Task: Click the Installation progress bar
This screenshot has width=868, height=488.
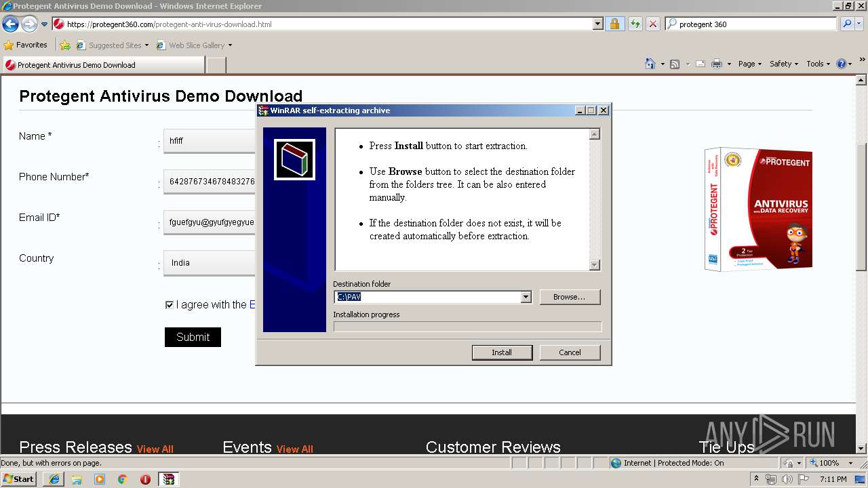Action: [x=467, y=327]
